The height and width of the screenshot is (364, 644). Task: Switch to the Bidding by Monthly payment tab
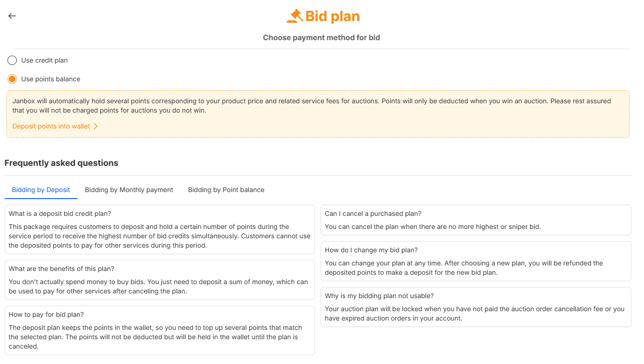(x=129, y=190)
